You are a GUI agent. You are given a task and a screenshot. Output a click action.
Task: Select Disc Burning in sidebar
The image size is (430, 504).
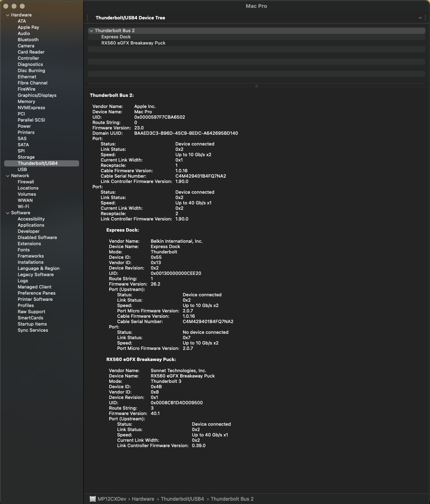(x=31, y=70)
